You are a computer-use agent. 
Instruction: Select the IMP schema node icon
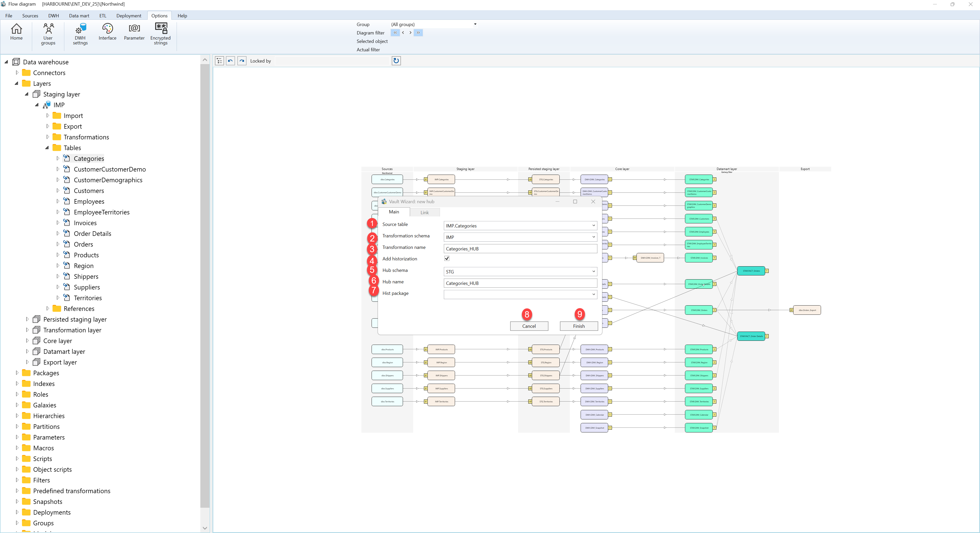(47, 105)
